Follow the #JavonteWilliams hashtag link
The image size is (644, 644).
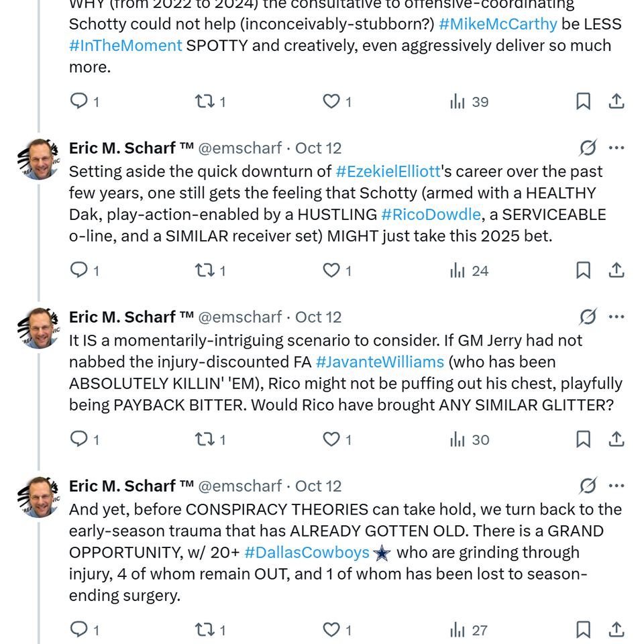tap(380, 362)
